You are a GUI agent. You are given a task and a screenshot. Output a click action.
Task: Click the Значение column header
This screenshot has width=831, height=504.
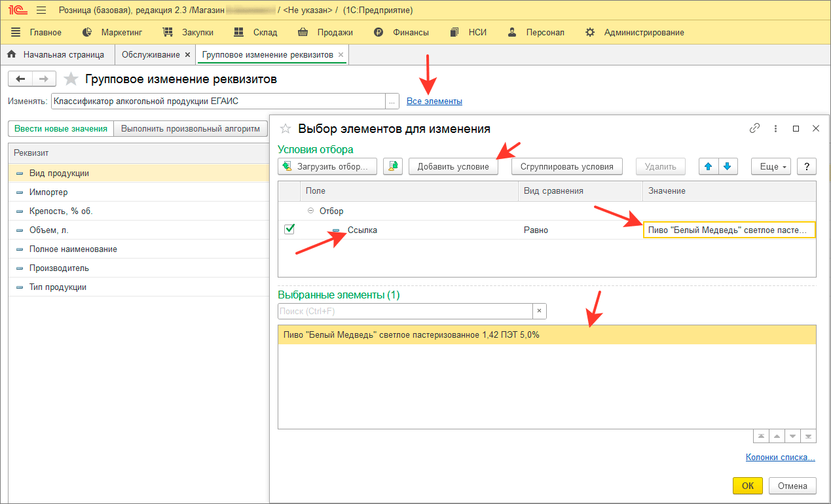pos(729,190)
